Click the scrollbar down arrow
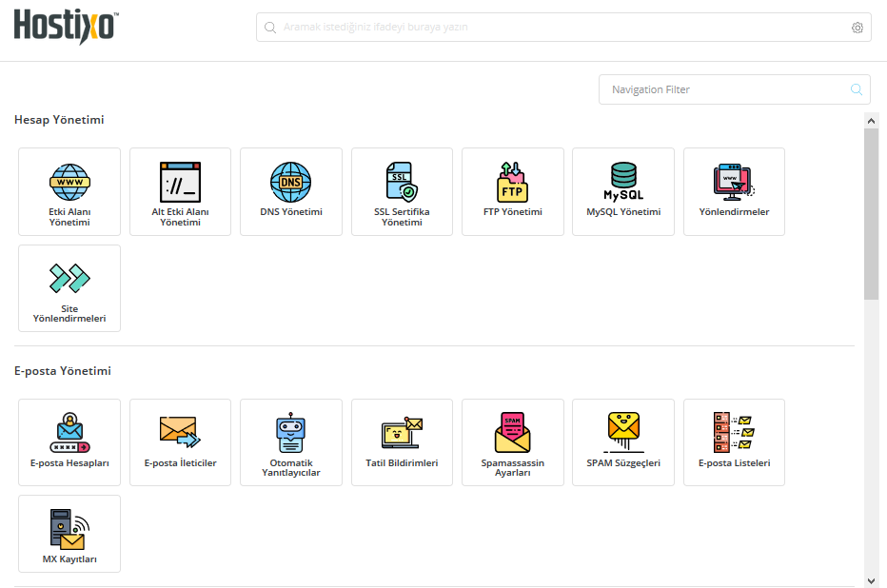Viewport: 887px width, 588px height. (871, 579)
